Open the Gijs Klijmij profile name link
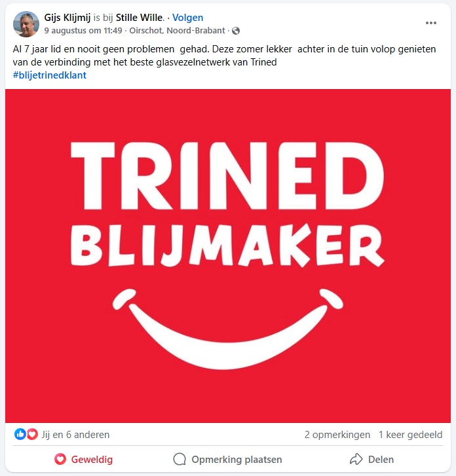 67,18
